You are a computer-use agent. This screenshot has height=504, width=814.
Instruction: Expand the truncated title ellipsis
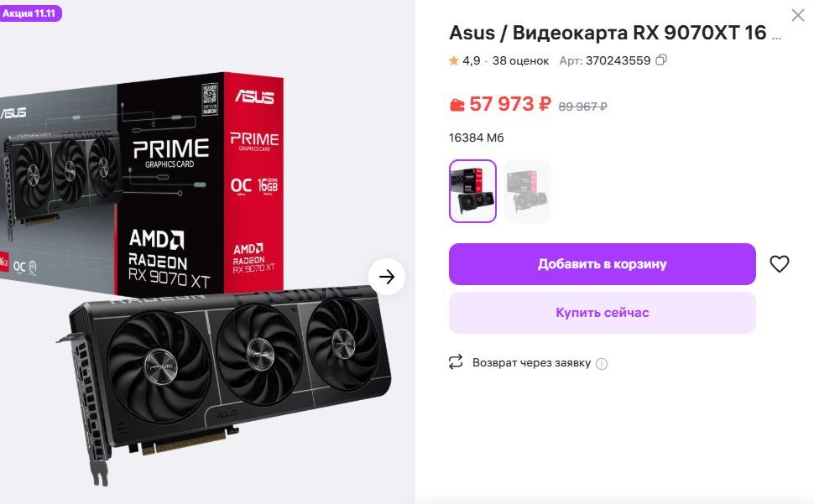pyautogui.click(x=776, y=36)
